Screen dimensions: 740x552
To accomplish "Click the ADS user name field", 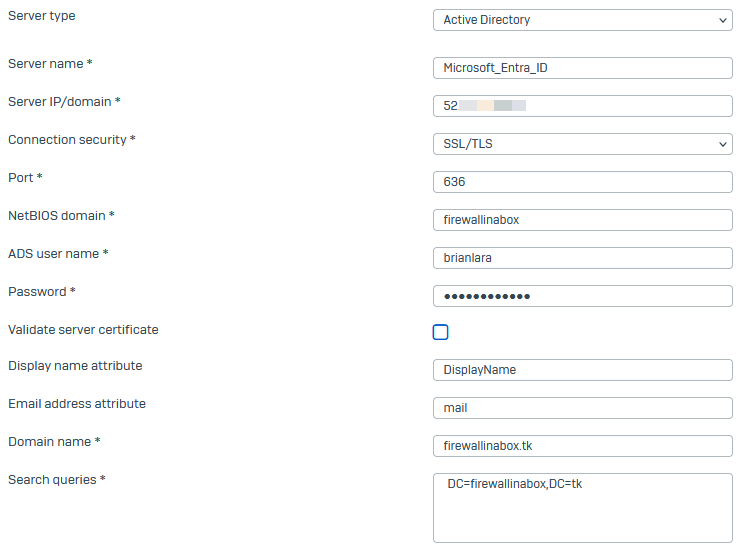I will coord(582,258).
